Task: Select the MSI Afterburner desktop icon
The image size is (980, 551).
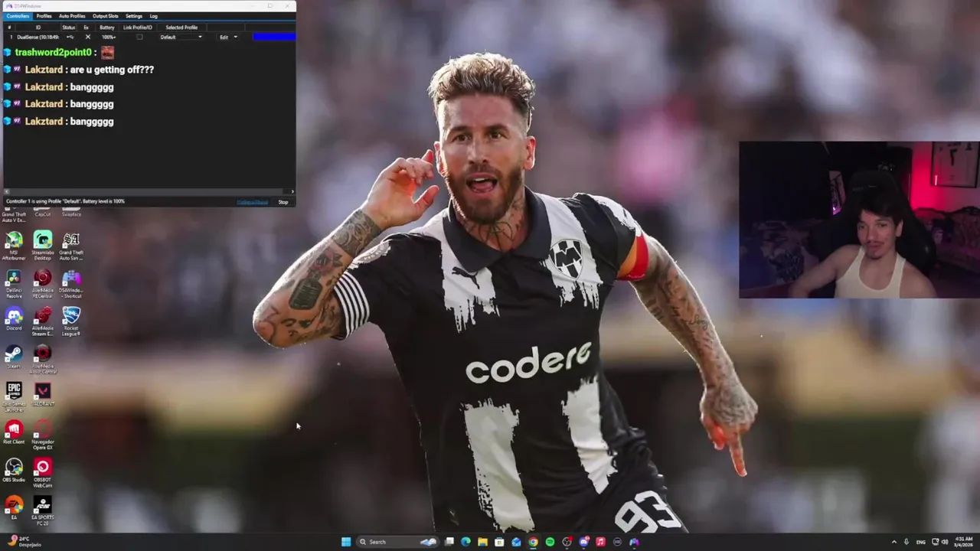Action: click(14, 246)
